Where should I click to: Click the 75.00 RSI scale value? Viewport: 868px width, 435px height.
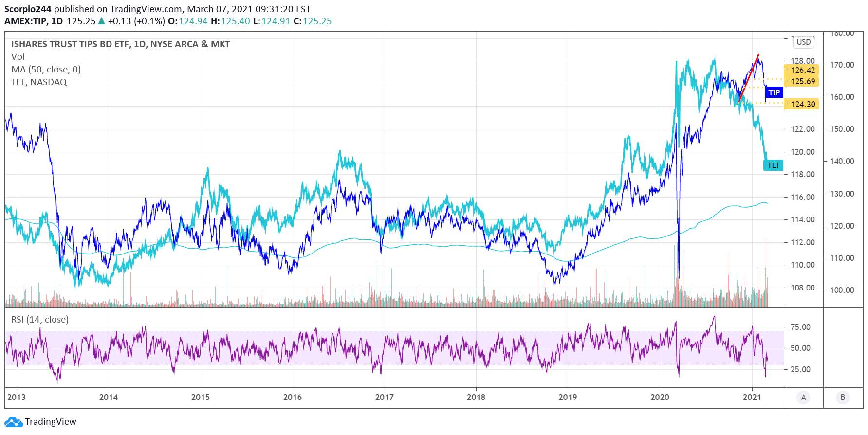(x=800, y=327)
